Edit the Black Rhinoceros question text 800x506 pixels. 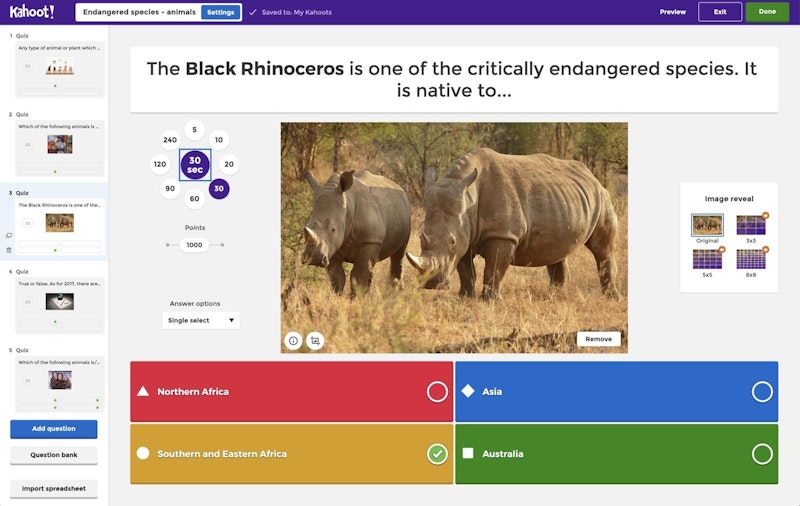coord(454,80)
